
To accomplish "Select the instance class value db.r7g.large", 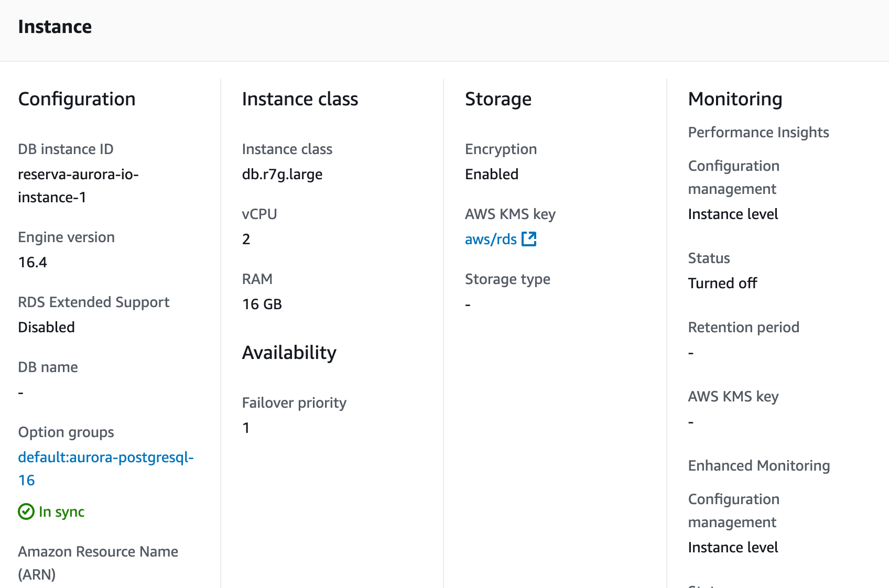I will click(x=282, y=174).
